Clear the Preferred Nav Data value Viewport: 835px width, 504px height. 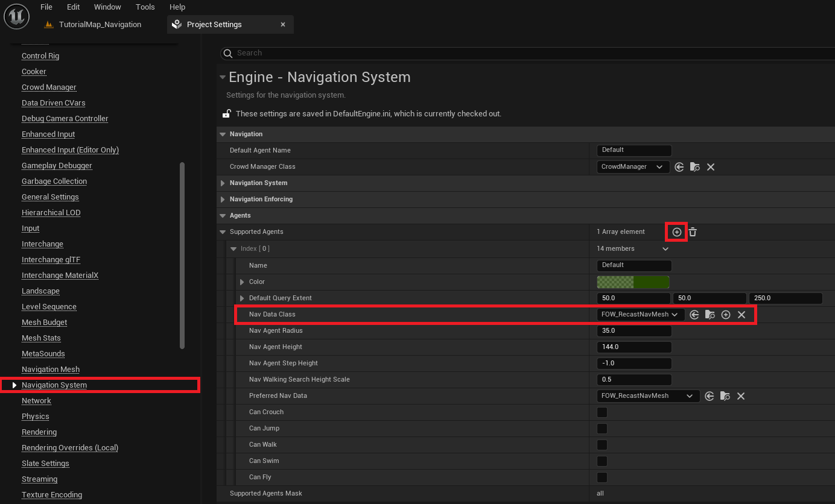(741, 396)
